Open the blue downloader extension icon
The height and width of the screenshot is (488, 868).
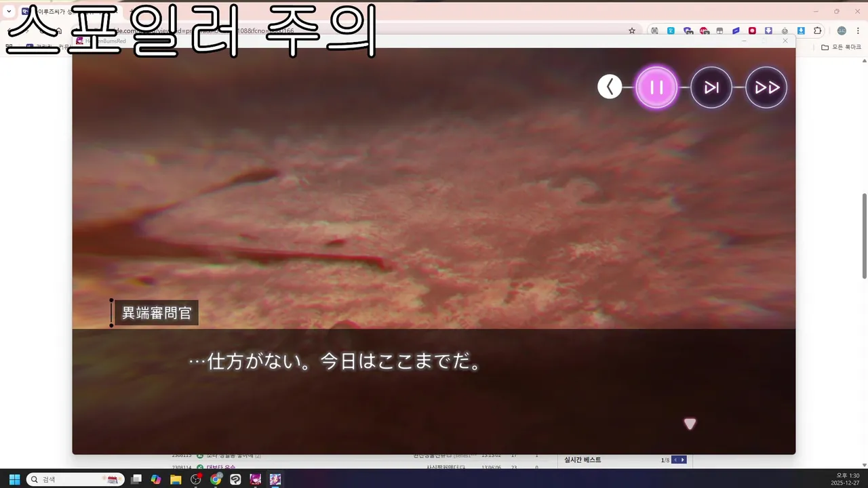click(801, 30)
